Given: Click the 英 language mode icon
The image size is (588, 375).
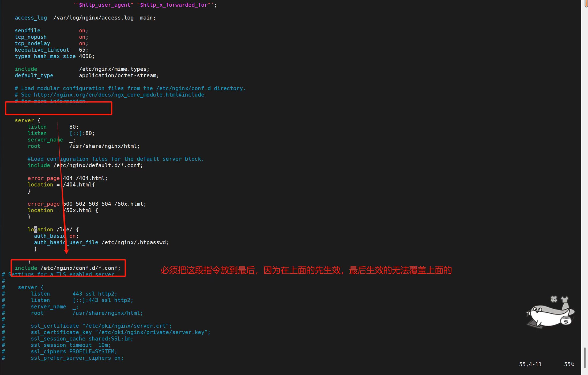Looking at the screenshot, I should pos(553,299).
